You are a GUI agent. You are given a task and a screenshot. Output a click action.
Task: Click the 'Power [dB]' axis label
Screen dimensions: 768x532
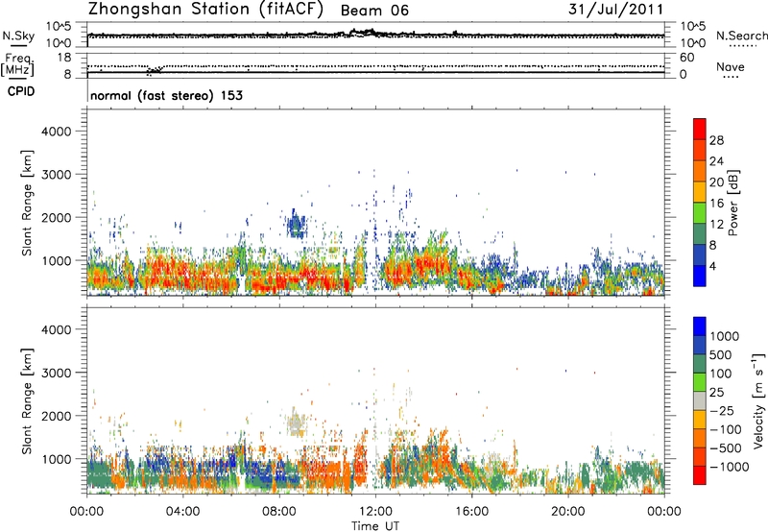732,203
